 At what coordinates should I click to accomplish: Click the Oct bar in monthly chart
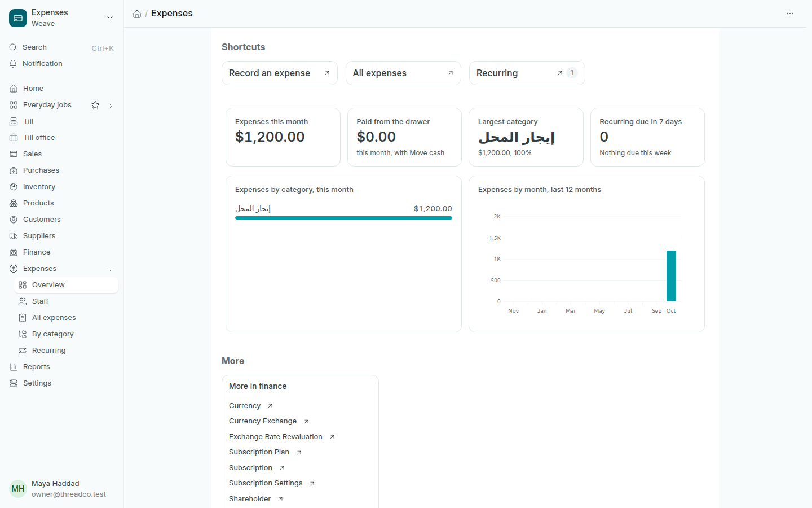(671, 276)
